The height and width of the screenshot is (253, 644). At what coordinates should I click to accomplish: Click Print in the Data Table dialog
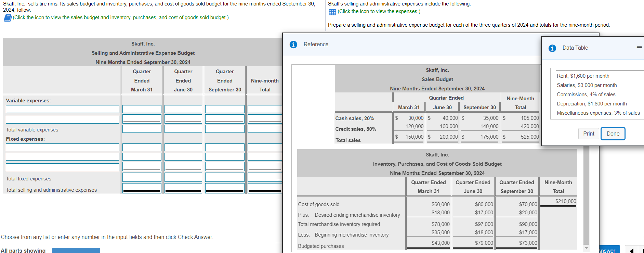[x=589, y=134]
